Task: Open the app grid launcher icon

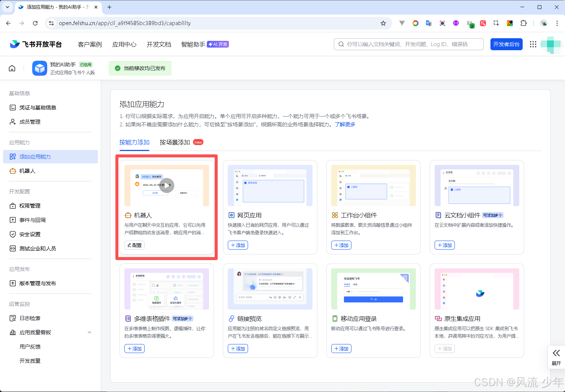Action: coord(533,44)
